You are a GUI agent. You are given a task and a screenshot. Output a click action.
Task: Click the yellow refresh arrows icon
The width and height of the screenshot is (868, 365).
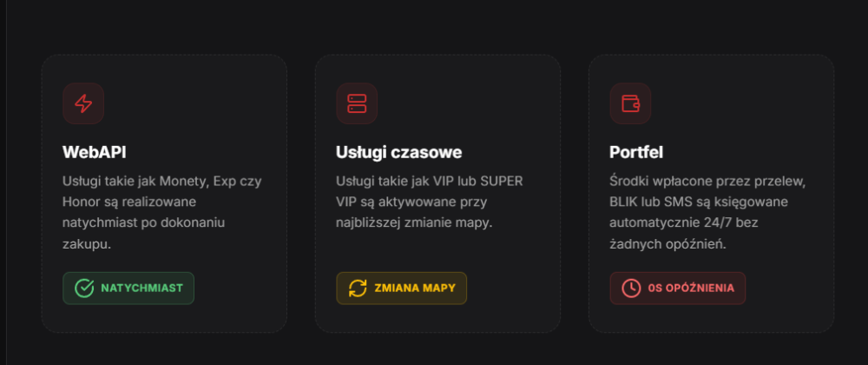(358, 288)
